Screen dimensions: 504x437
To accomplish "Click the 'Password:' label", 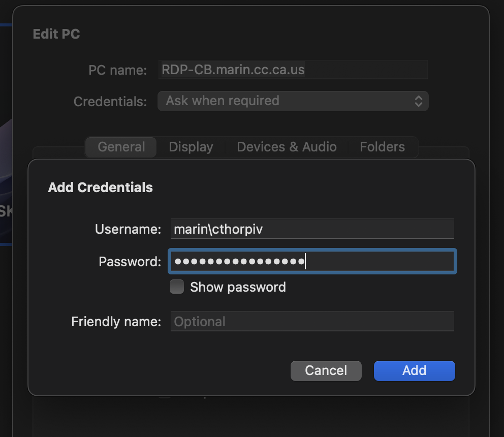I will click(x=130, y=262).
